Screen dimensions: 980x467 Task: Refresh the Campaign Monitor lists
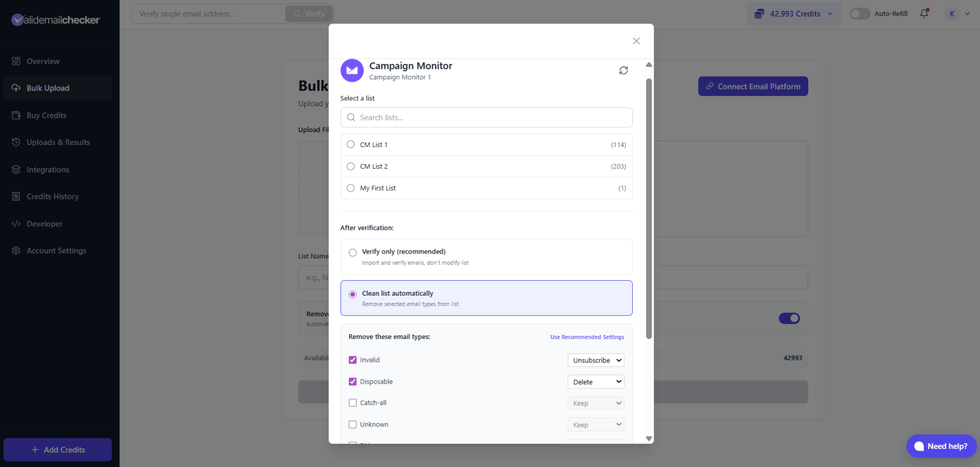point(623,70)
